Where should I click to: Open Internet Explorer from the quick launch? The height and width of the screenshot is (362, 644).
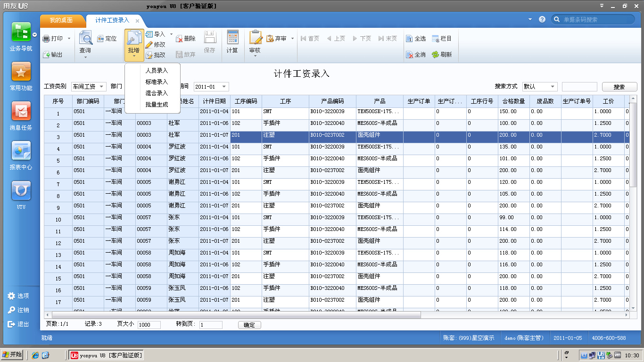(x=35, y=355)
